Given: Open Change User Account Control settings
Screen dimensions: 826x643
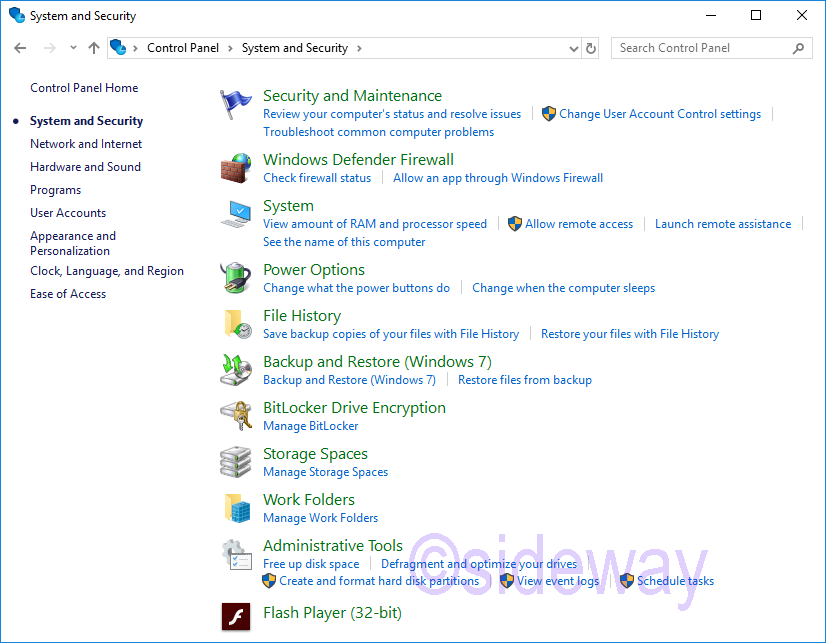Looking at the screenshot, I should [660, 114].
